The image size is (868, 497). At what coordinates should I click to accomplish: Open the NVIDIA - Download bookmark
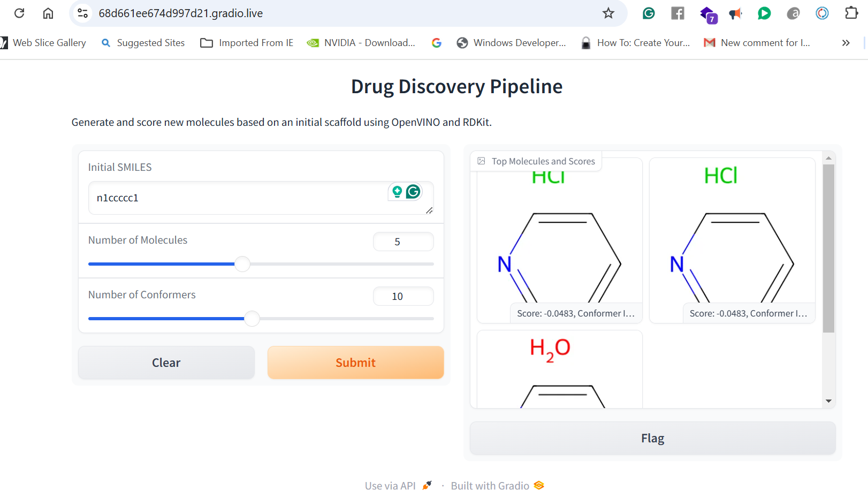click(x=361, y=43)
